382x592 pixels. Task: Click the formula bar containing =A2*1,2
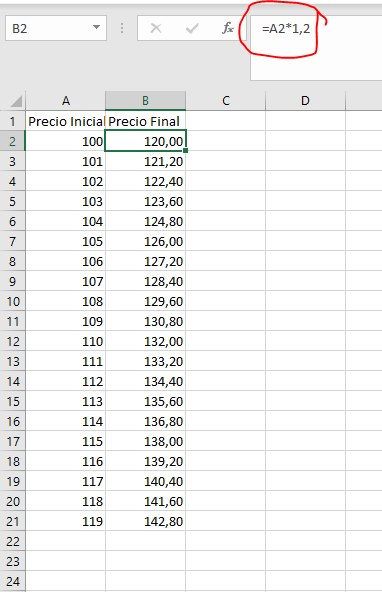pyautogui.click(x=316, y=48)
